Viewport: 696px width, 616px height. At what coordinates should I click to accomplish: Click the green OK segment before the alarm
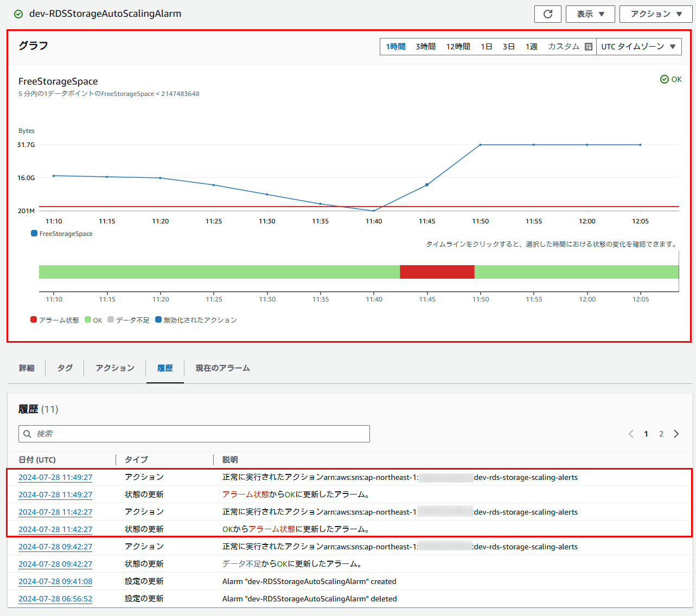pos(219,272)
